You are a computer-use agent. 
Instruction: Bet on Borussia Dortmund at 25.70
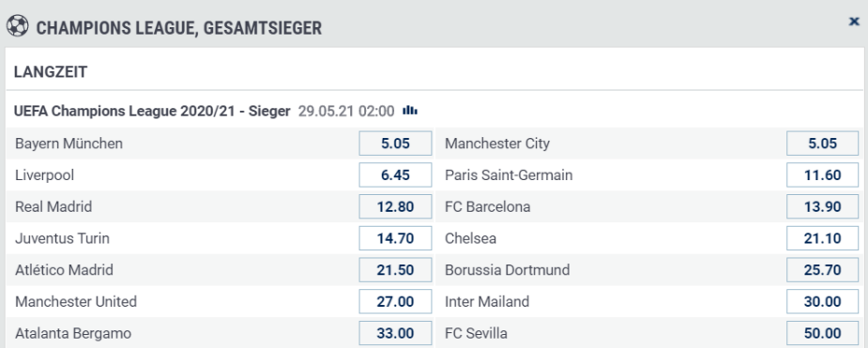[x=823, y=270]
